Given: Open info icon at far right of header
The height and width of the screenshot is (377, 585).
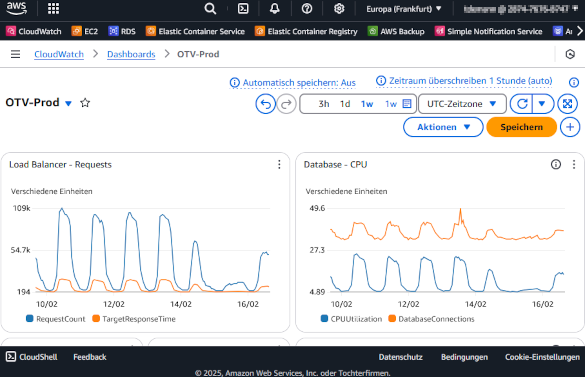Looking at the screenshot, I should click(574, 82).
